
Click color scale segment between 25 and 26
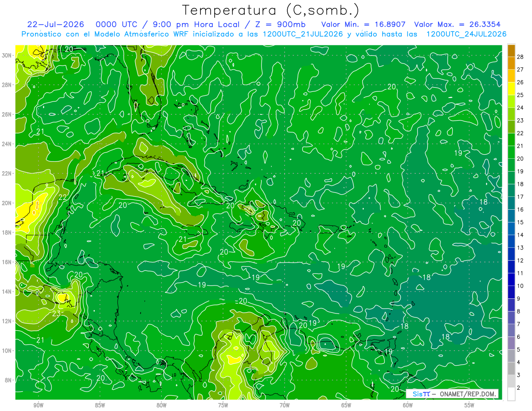tap(511, 89)
